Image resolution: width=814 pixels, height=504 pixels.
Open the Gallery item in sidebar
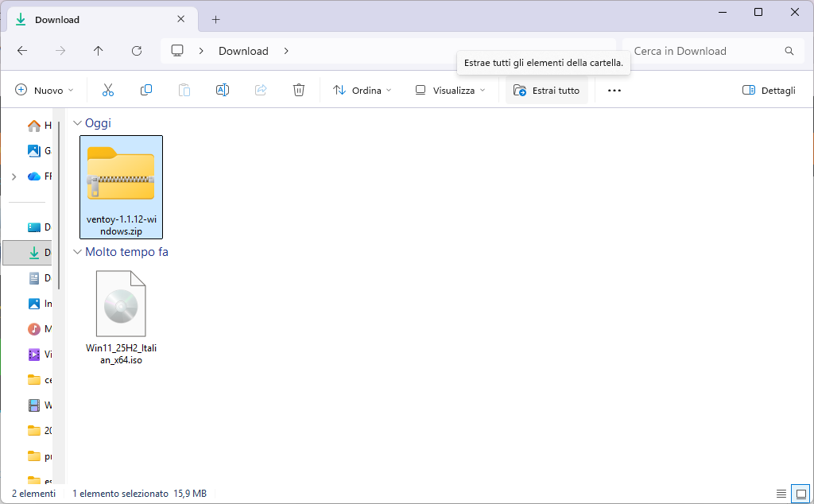click(x=39, y=150)
